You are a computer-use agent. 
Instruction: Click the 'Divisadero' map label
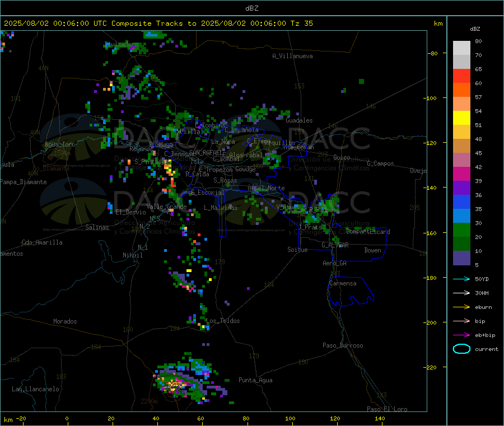coord(122,44)
